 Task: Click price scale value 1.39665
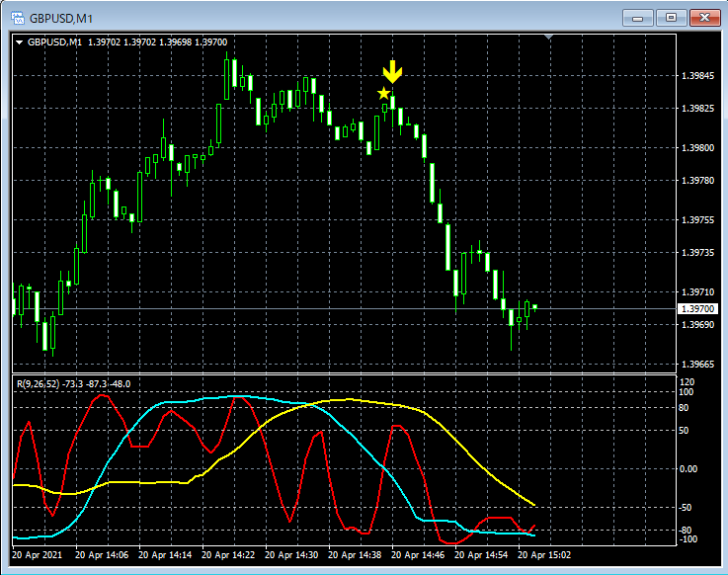(x=697, y=365)
